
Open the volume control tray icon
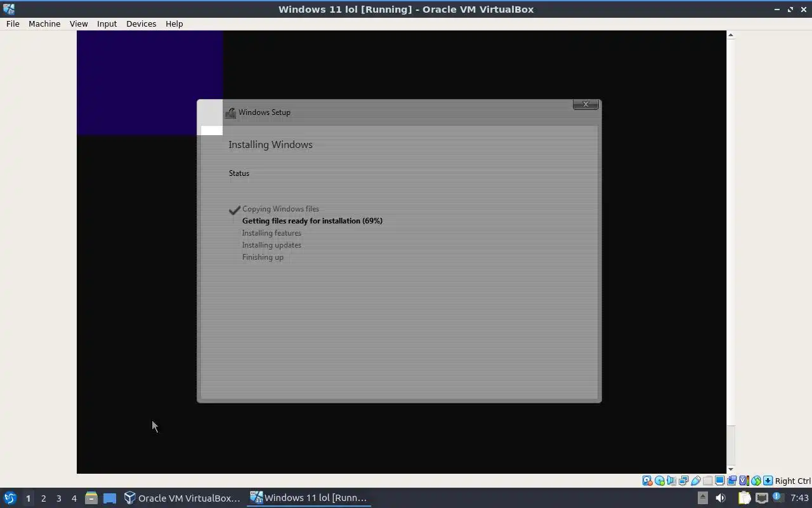coord(721,498)
